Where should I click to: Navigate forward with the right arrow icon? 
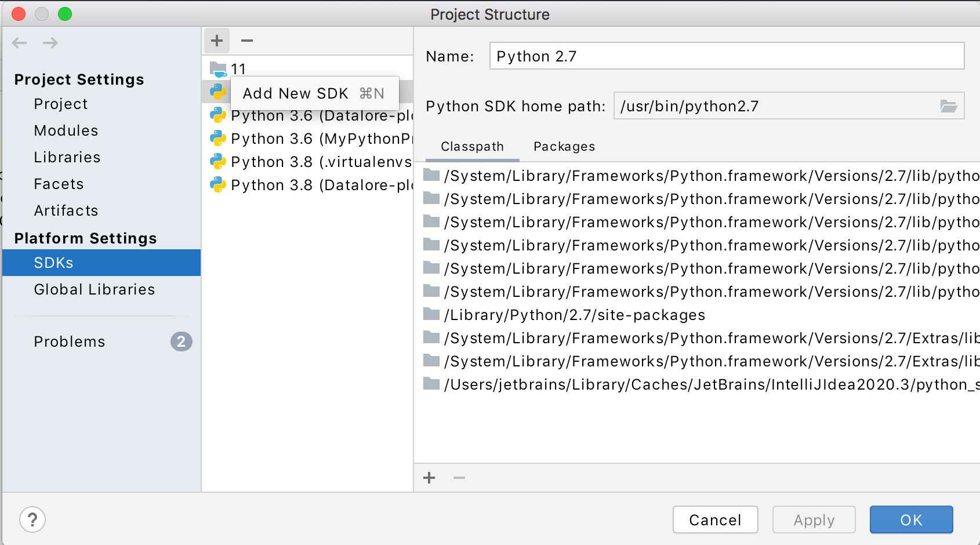tap(50, 42)
